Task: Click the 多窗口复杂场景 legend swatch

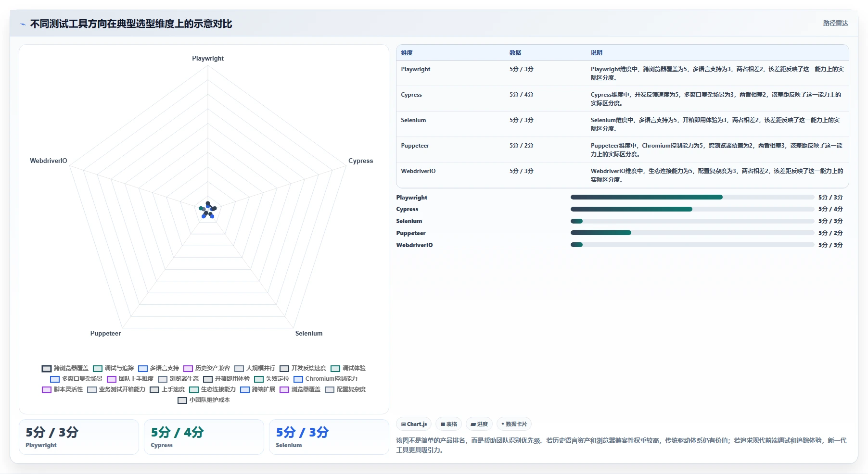Action: [x=55, y=379]
